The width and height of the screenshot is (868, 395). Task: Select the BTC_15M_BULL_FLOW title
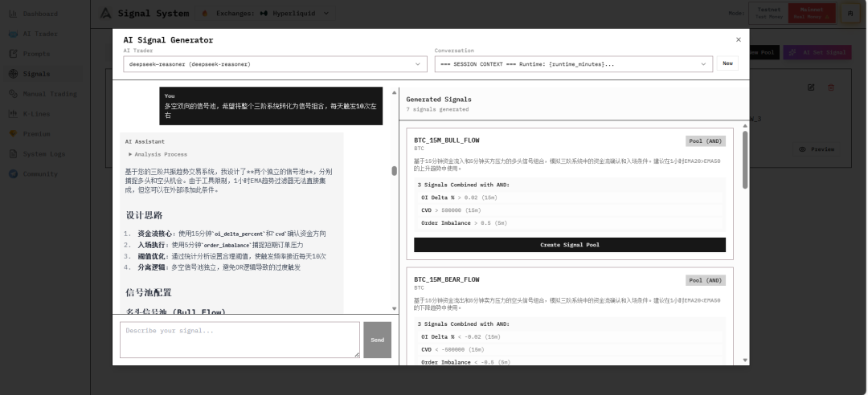coord(447,140)
